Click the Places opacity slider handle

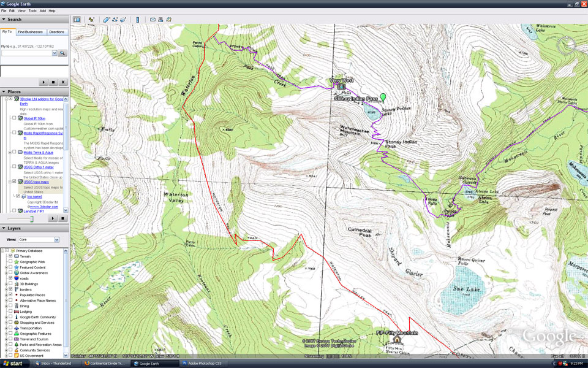point(32,218)
